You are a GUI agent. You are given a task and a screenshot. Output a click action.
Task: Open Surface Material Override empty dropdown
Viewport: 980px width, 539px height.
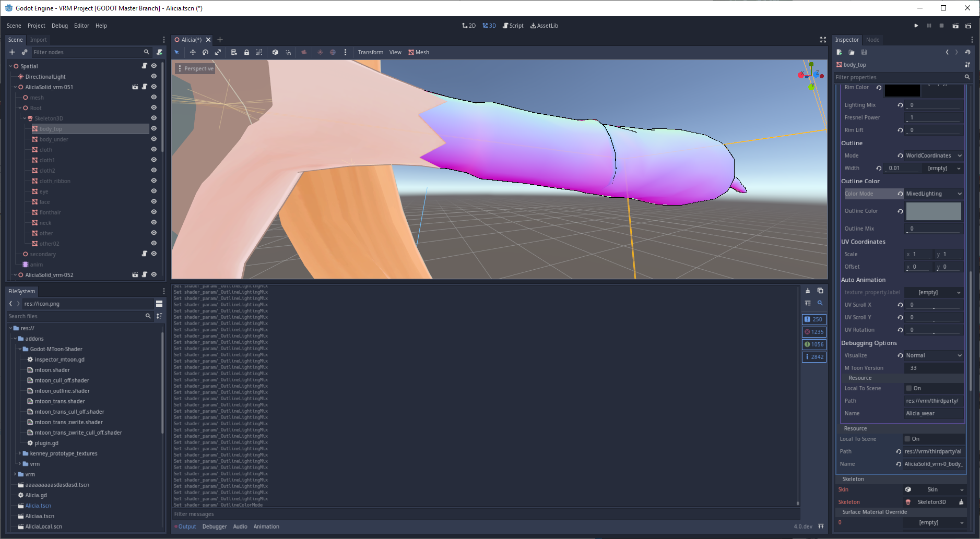(934, 522)
